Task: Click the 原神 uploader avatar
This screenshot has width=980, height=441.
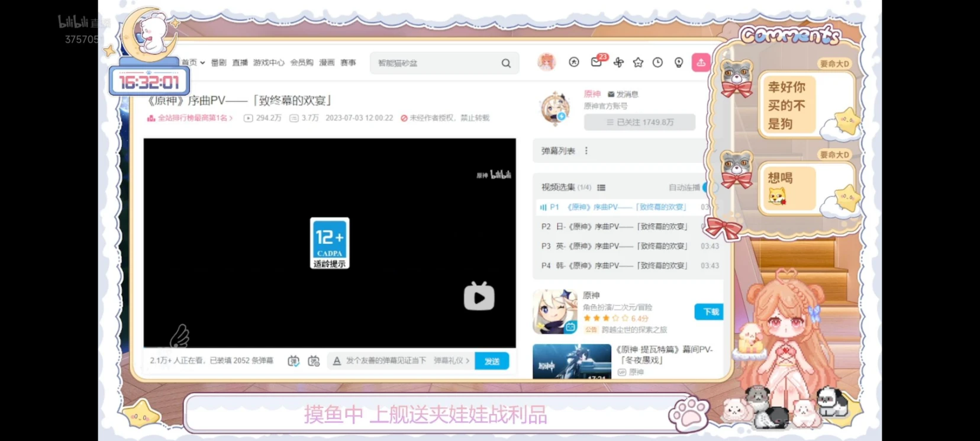Action: pos(555,109)
